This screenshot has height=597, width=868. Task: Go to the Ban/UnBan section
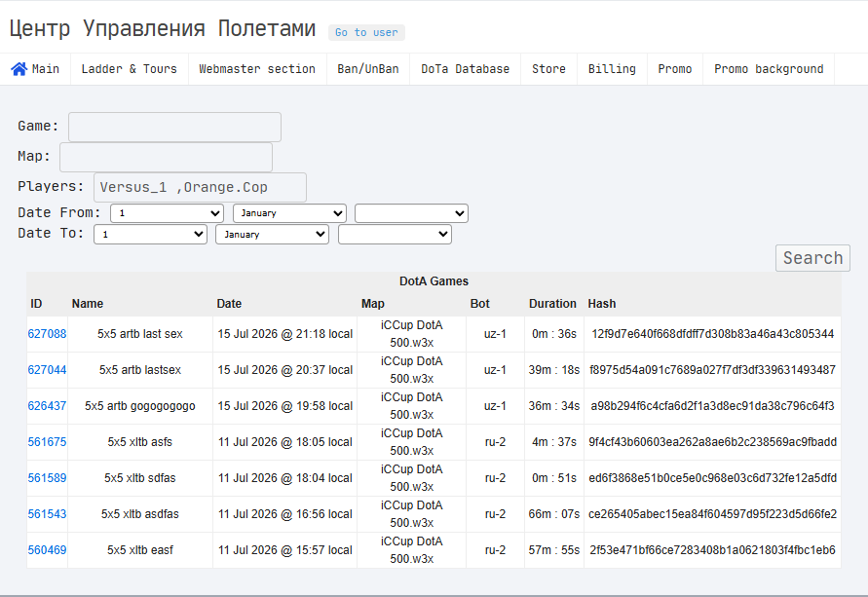368,69
